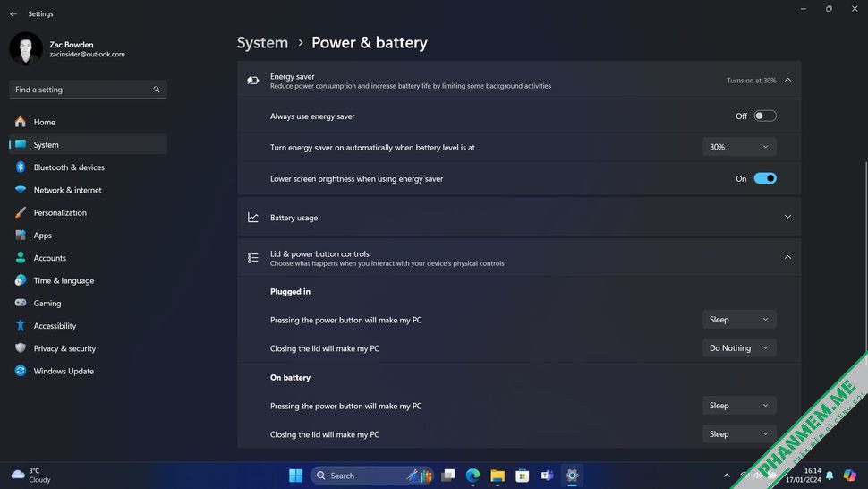
Task: Click the System breadcrumb link
Action: 262,43
